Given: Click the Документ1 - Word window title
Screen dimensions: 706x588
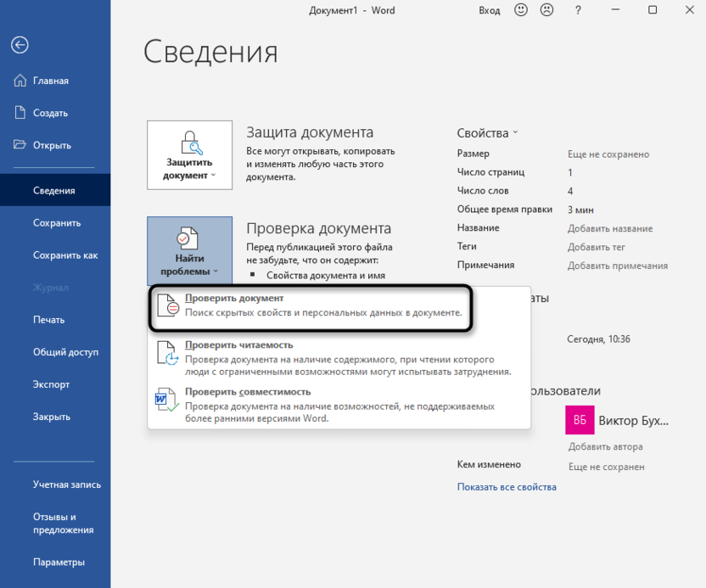Looking at the screenshot, I should [x=352, y=10].
